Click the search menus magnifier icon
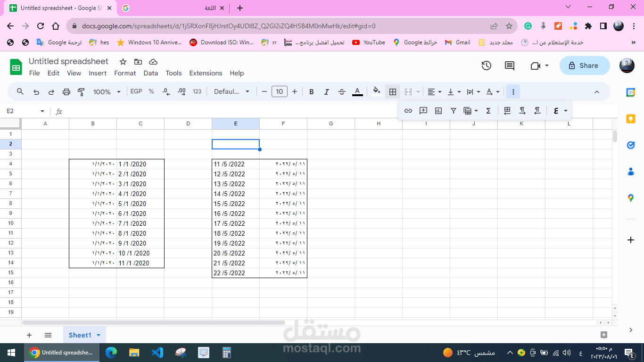This screenshot has height=362, width=644. [x=20, y=91]
